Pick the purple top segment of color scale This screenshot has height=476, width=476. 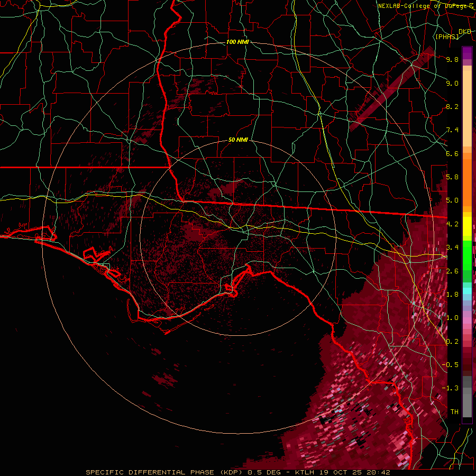click(x=467, y=53)
